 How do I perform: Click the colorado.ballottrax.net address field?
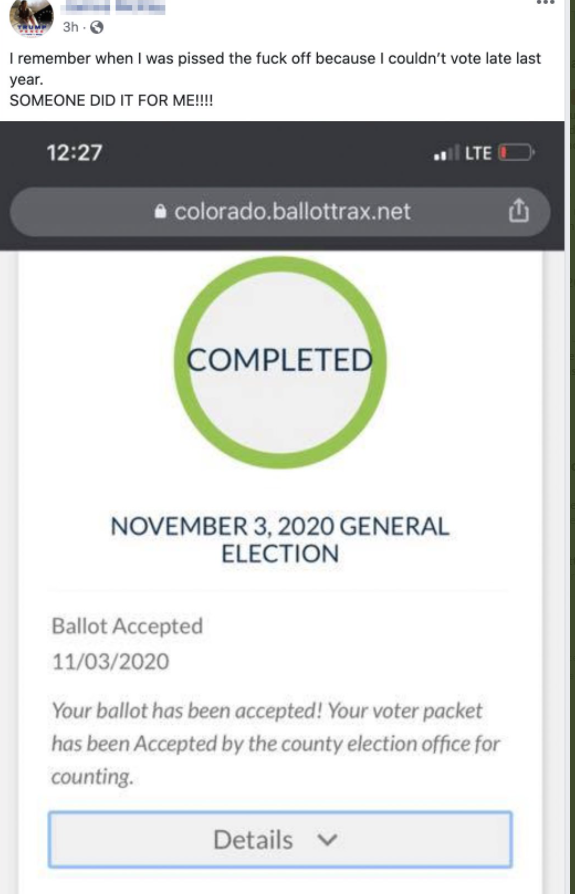click(x=280, y=212)
